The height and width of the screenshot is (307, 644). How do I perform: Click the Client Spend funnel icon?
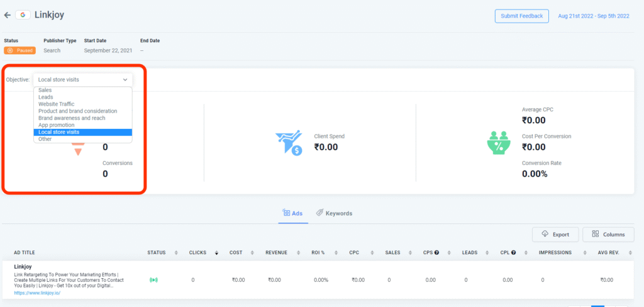pos(287,143)
